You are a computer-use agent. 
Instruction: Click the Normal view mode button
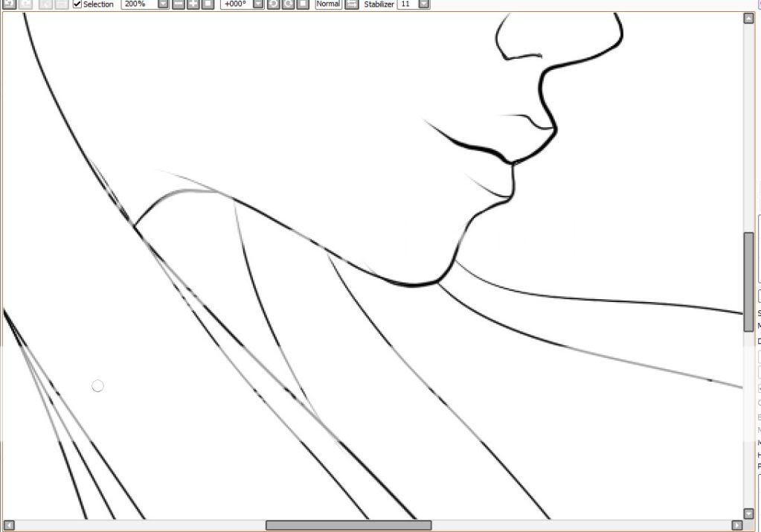pos(328,4)
